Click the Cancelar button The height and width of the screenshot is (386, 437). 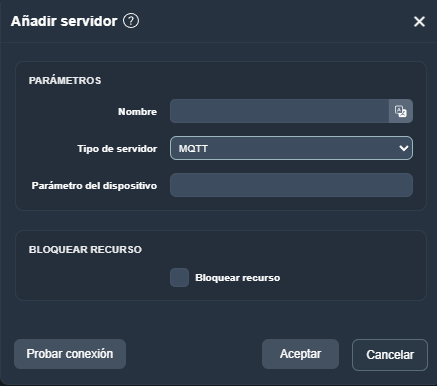(x=390, y=355)
